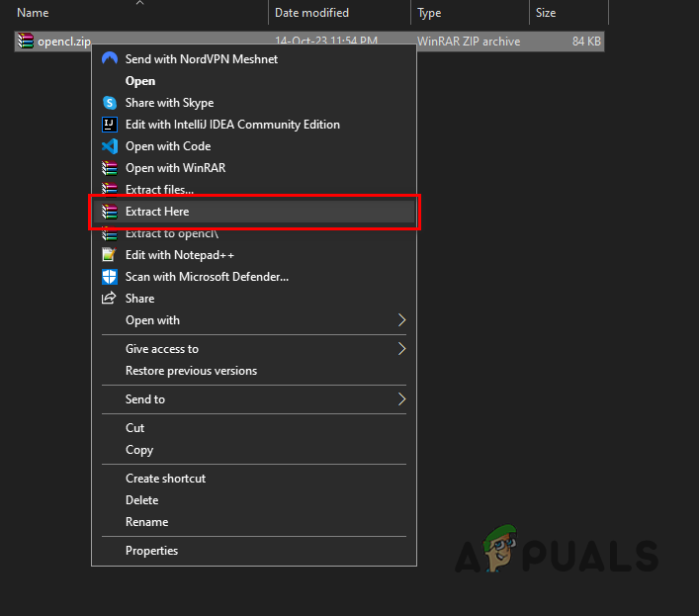699x616 pixels.
Task: Click the 84 KB size cell
Action: [x=586, y=41]
